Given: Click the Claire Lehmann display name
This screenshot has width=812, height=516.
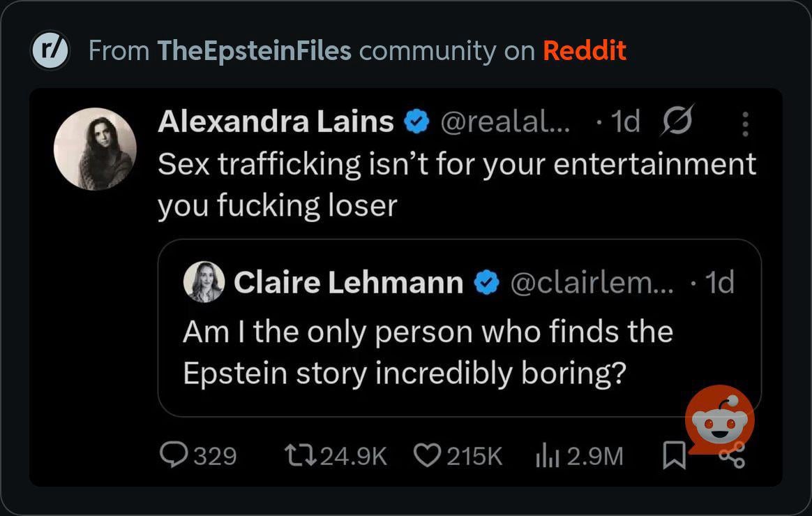Looking at the screenshot, I should pyautogui.click(x=348, y=283).
